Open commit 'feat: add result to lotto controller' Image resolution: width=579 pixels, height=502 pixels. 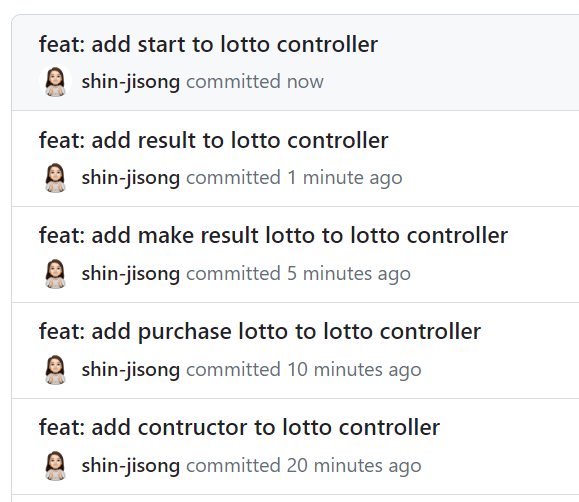point(213,140)
